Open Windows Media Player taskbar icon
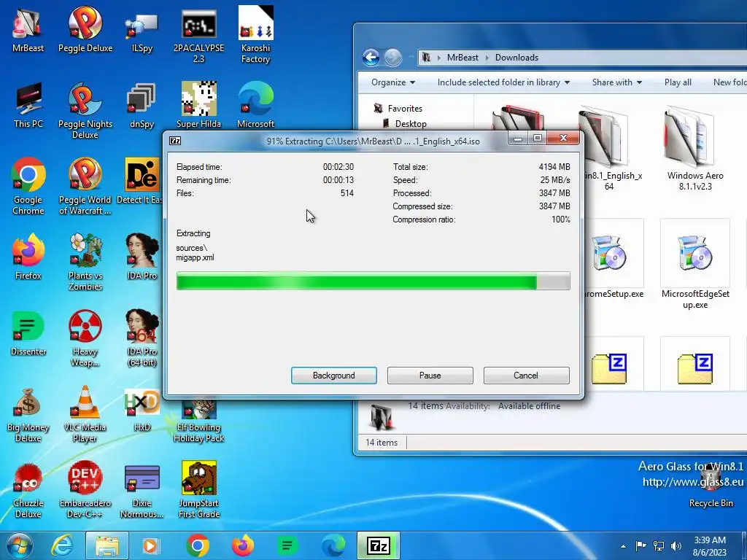The image size is (747, 560). point(151,545)
